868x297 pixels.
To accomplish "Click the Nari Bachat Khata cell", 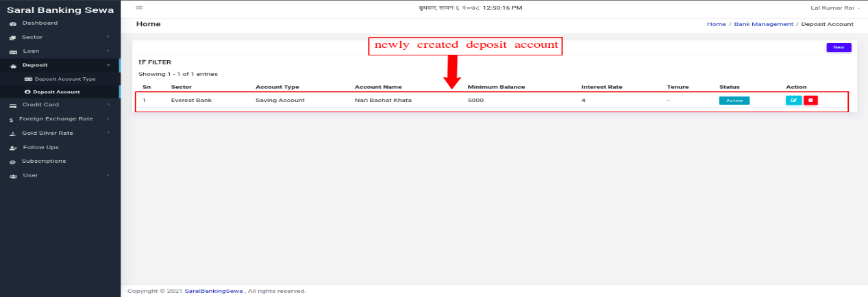I will pos(383,101).
